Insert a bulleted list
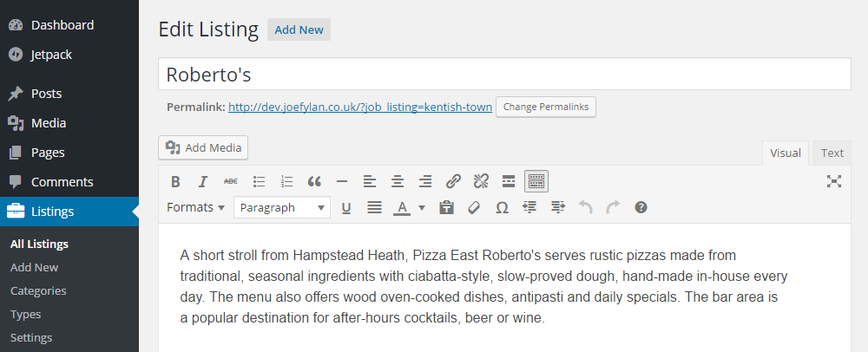The width and height of the screenshot is (868, 352). click(259, 181)
